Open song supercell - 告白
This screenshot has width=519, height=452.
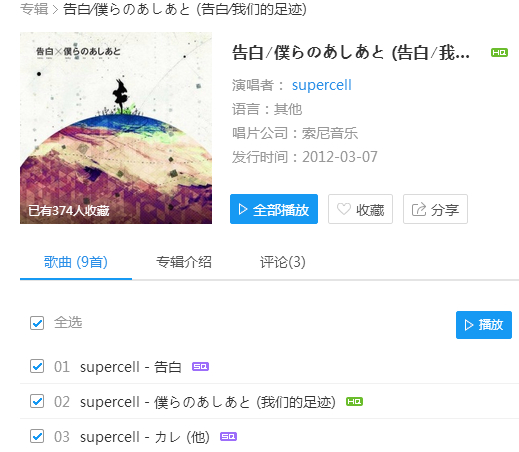[131, 367]
